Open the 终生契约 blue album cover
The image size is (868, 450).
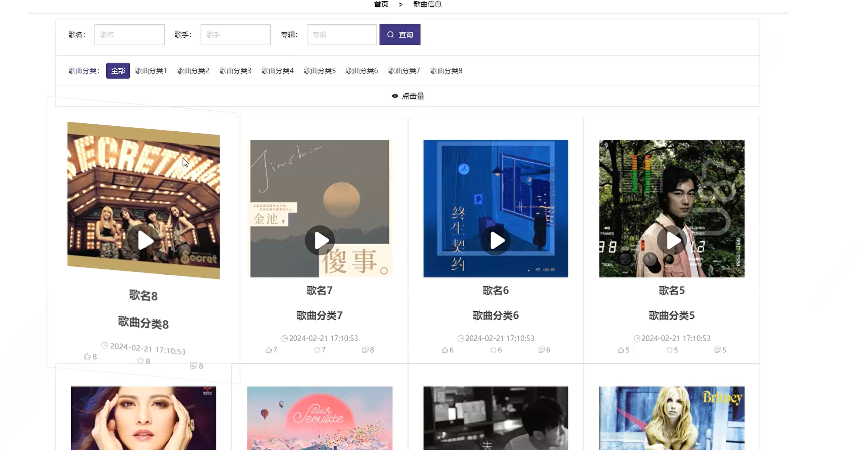pos(496,208)
